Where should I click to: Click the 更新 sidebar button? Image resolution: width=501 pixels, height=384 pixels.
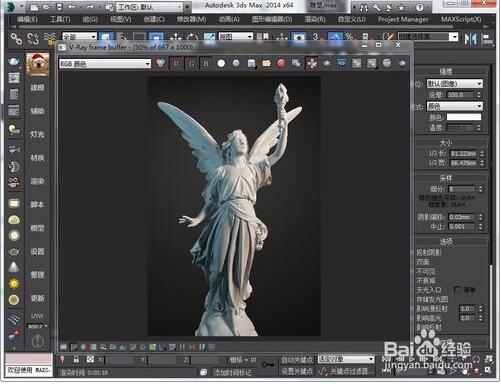coord(37,298)
